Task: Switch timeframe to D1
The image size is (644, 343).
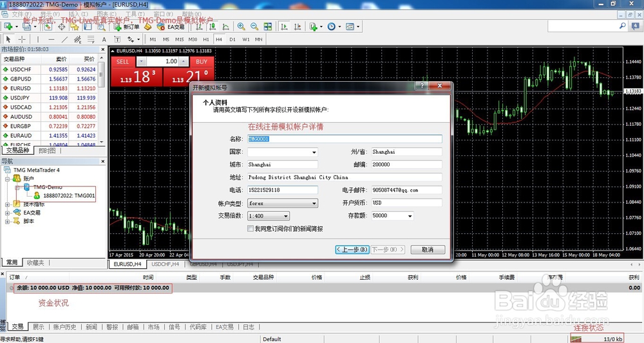Action: pos(232,39)
